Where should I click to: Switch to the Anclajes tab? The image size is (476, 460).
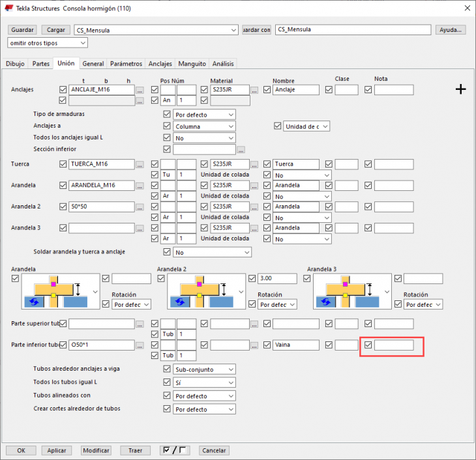[160, 64]
